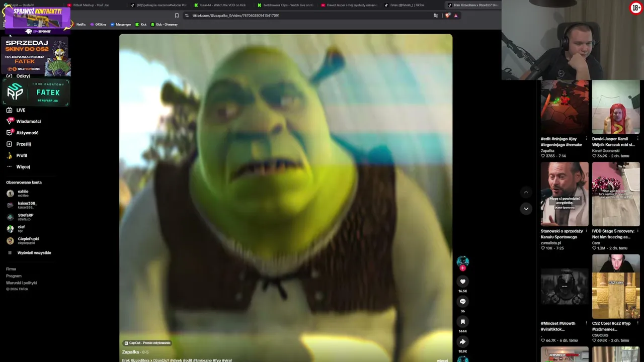Screen dimensions: 644x362
Task: Open the Brave shield icon in the address bar
Action: [x=447, y=16]
